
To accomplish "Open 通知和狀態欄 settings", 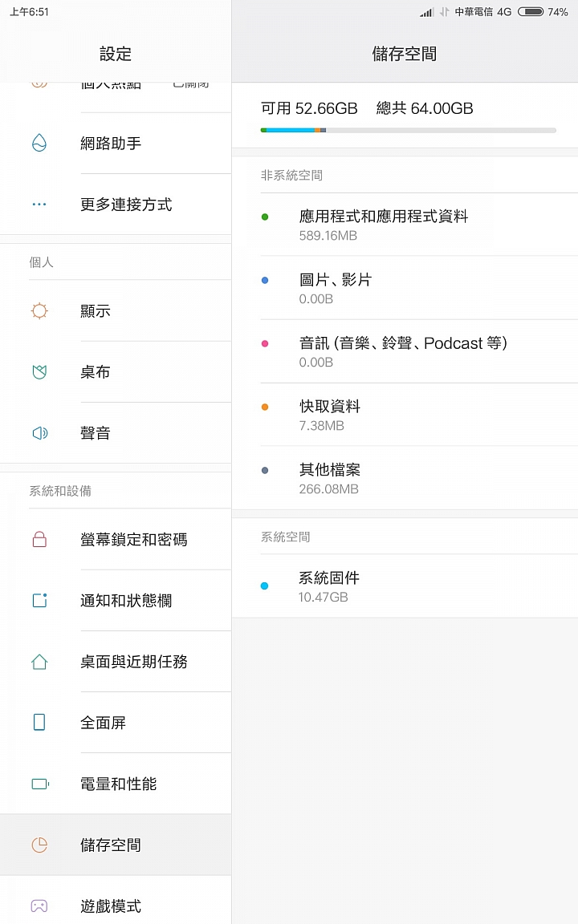I will [x=126, y=601].
